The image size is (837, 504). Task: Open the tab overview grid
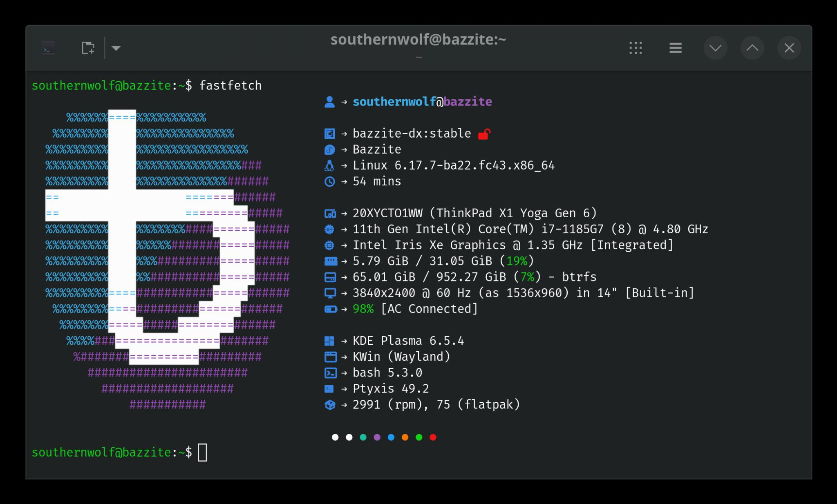[x=636, y=48]
